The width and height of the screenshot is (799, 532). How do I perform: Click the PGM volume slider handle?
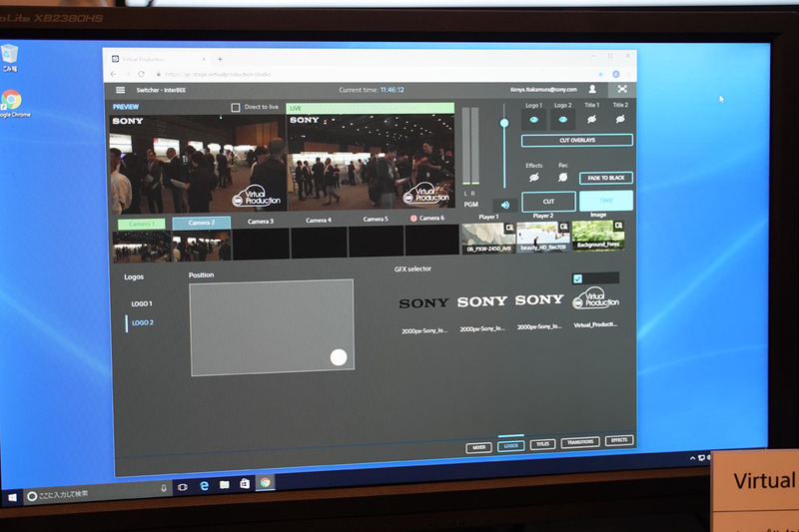pos(504,123)
